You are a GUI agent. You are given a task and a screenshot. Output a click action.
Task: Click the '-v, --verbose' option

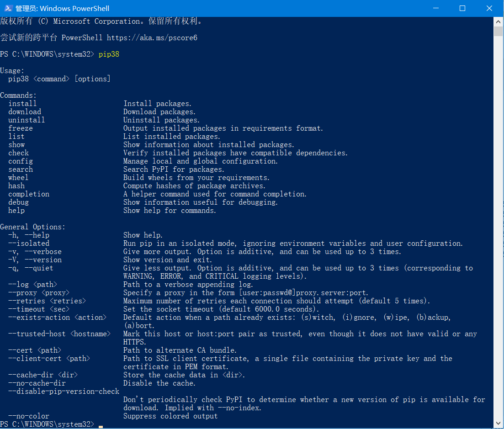point(35,252)
